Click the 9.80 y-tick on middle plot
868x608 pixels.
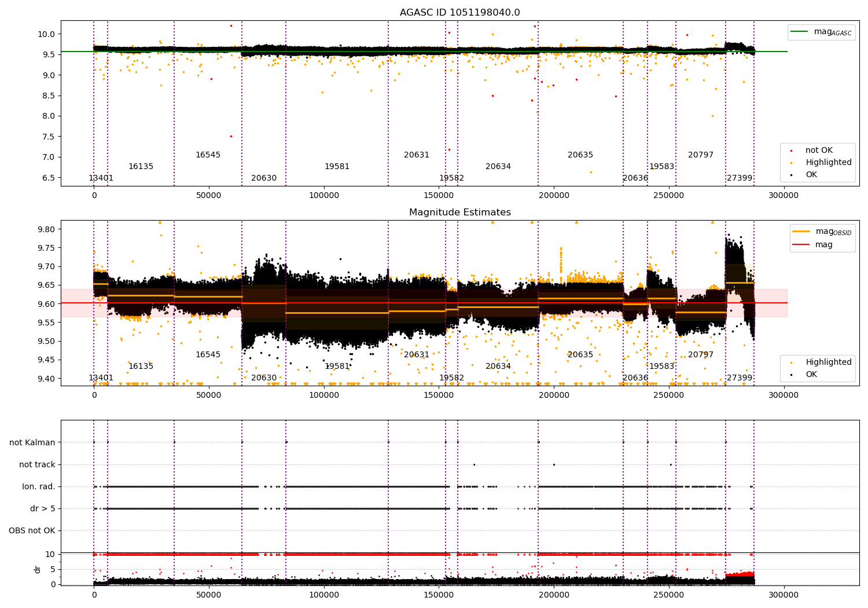(x=46, y=229)
